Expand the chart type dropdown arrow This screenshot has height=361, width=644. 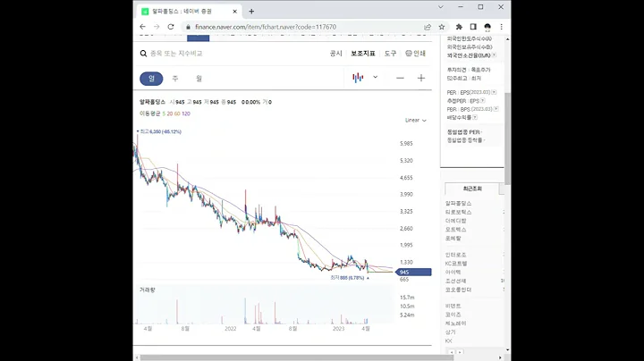[x=375, y=77]
